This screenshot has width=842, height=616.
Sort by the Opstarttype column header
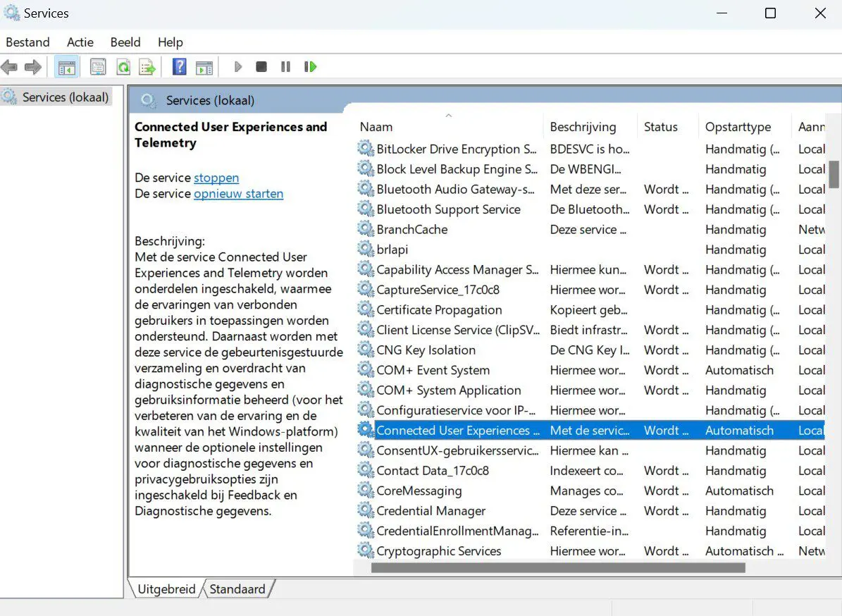tap(744, 127)
